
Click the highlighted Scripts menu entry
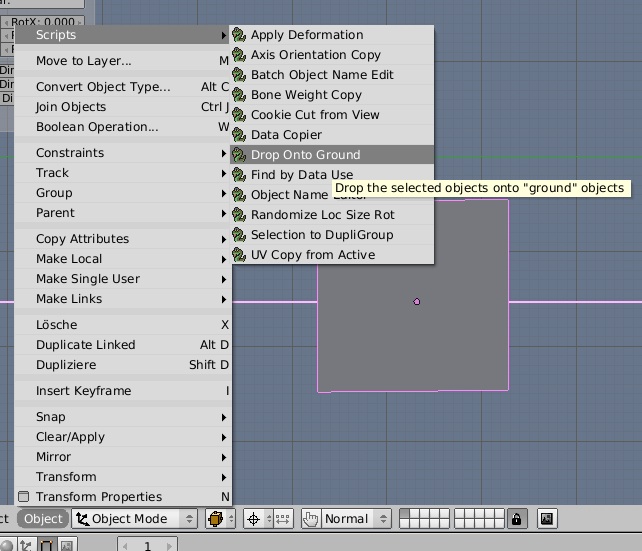click(x=123, y=35)
